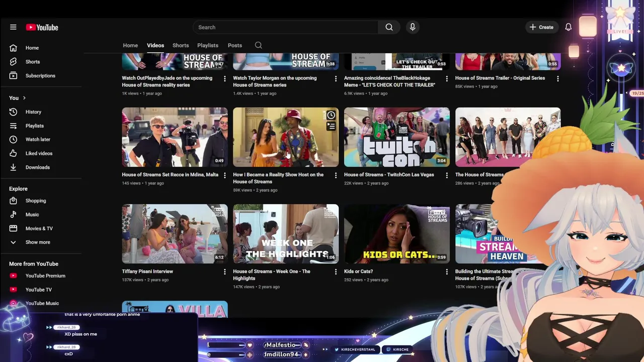
Task: Open options for Set Recce in Mdina video
Action: point(224,175)
